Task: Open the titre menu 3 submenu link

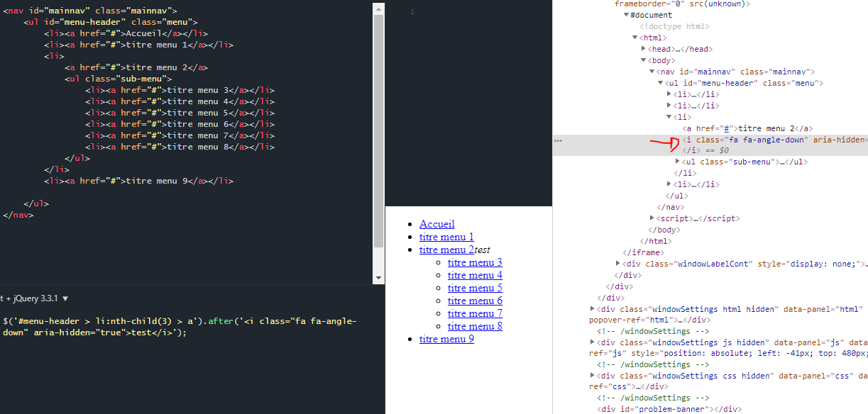Action: pos(475,262)
